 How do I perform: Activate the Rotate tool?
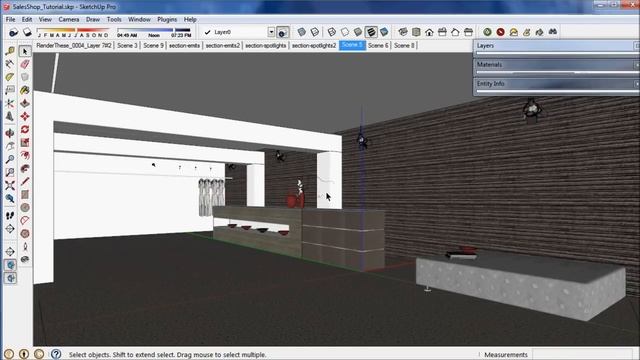[25, 129]
